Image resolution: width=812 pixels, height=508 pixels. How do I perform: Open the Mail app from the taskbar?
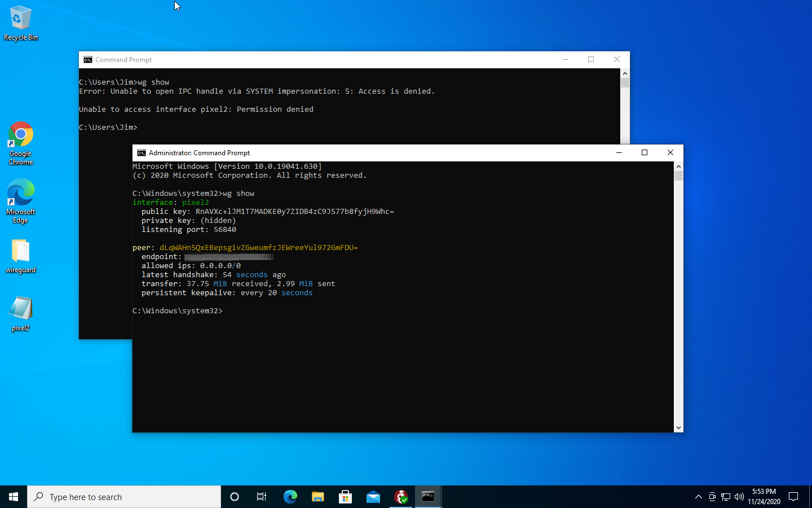pyautogui.click(x=373, y=497)
